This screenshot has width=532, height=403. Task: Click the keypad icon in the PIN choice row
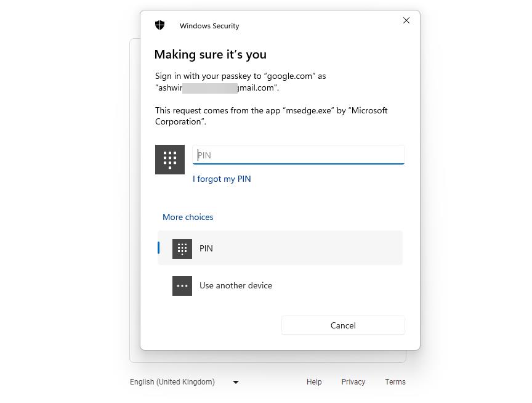pos(182,249)
